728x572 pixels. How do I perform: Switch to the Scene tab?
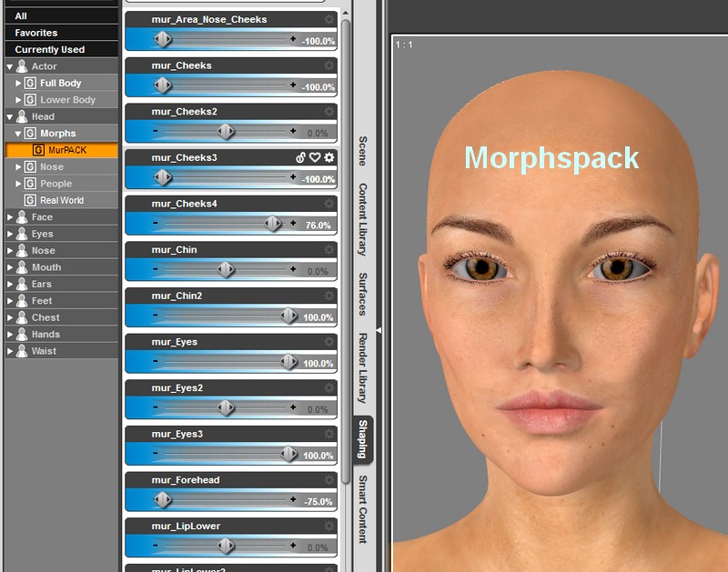point(363,151)
